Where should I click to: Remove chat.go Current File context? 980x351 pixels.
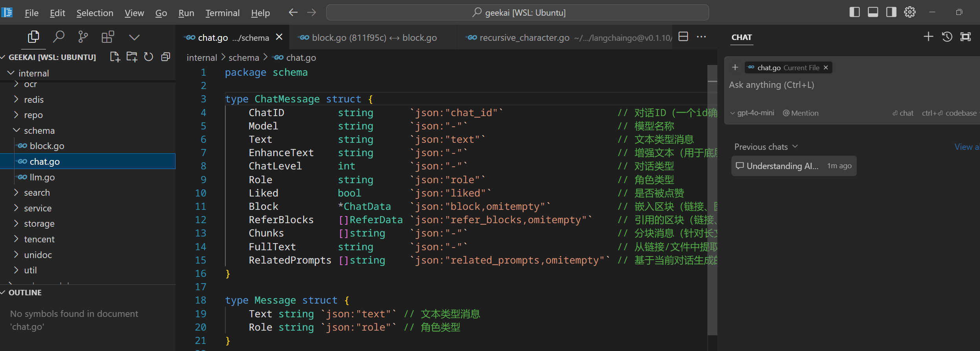tap(826, 67)
